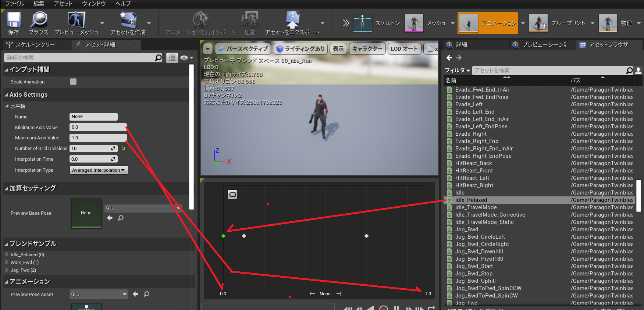The image size is (644, 310).
Task: Click the asset search (アセットを検索) field
Action: [549, 70]
